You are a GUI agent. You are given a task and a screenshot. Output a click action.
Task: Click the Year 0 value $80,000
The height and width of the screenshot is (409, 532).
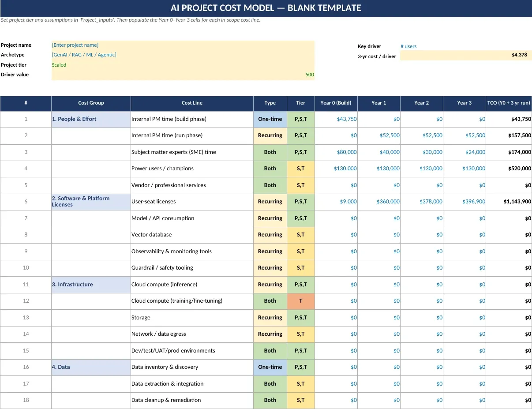coord(336,152)
